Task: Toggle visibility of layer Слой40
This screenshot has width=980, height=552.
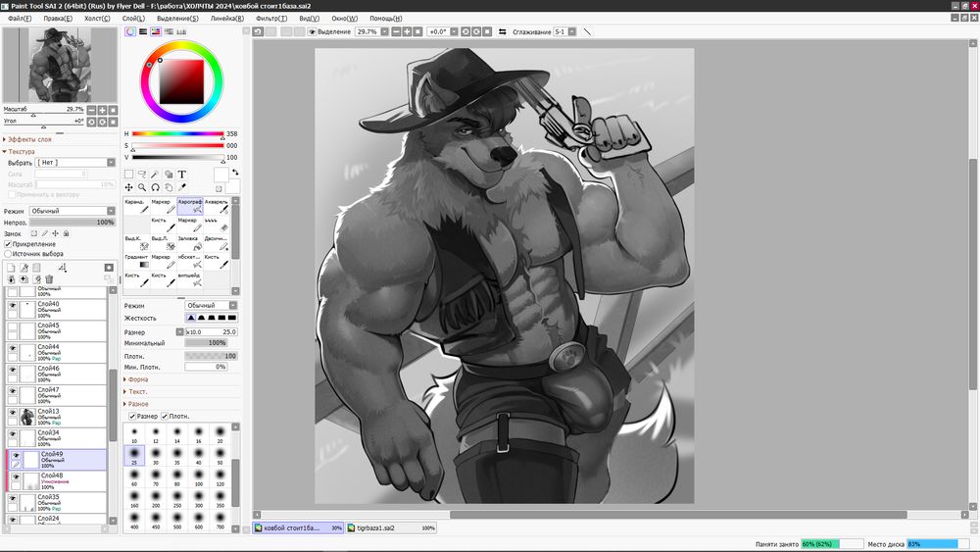Action: point(13,305)
